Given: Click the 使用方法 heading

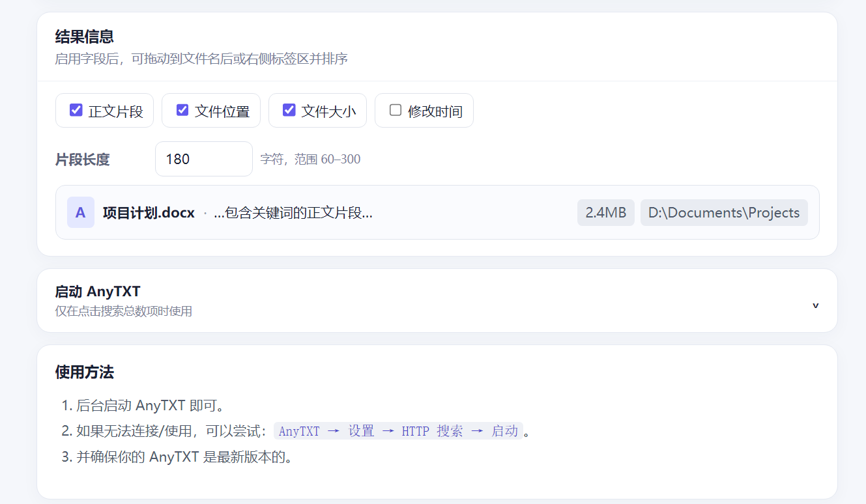Looking at the screenshot, I should pyautogui.click(x=85, y=372).
